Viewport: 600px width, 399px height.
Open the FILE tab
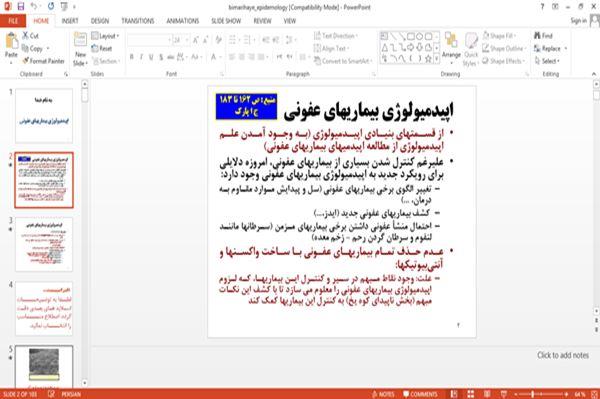(x=13, y=21)
